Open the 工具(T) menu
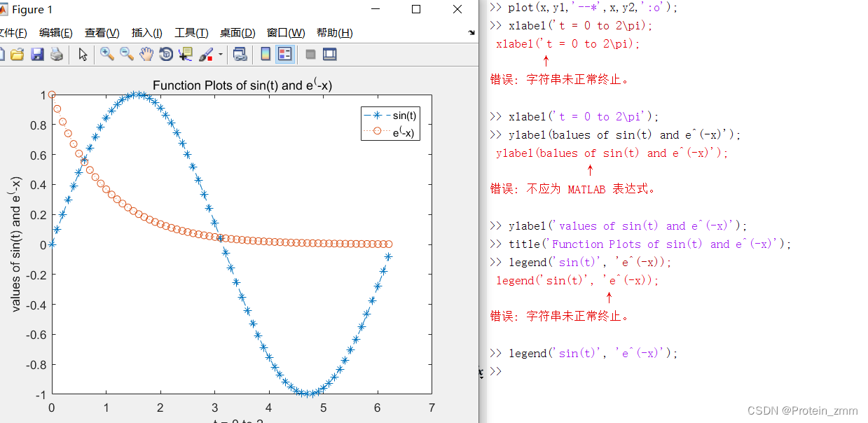Screen dimensions: 868x423 coord(192,32)
